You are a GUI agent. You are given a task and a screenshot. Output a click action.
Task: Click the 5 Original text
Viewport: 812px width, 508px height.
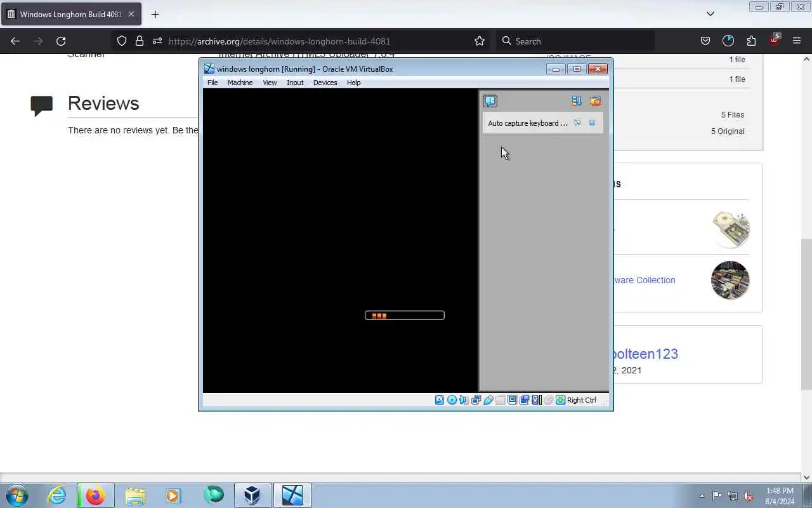pyautogui.click(x=728, y=131)
